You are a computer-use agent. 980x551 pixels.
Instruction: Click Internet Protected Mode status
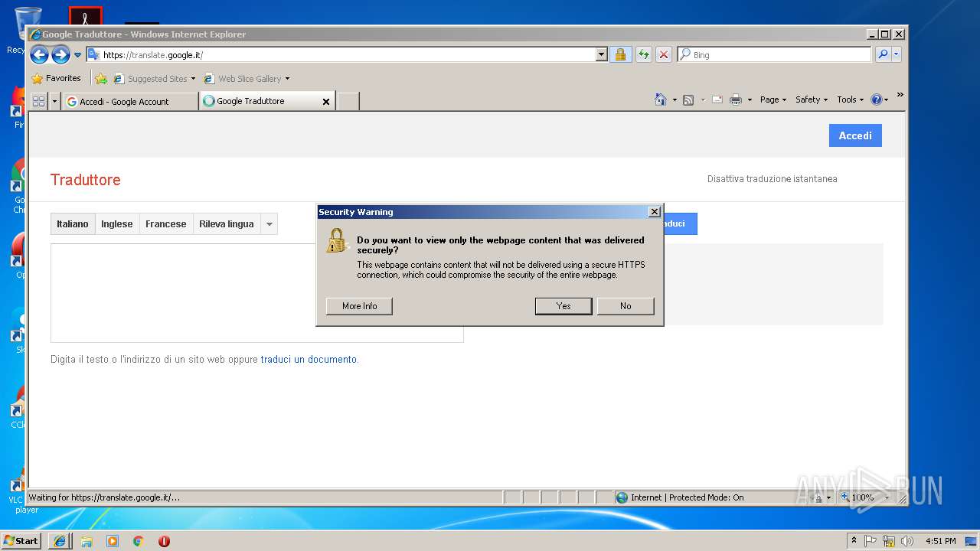tap(680, 497)
